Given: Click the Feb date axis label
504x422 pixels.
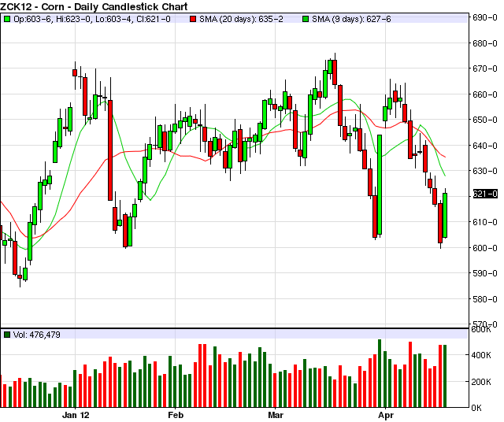Looking at the screenshot, I should pyautogui.click(x=176, y=415).
